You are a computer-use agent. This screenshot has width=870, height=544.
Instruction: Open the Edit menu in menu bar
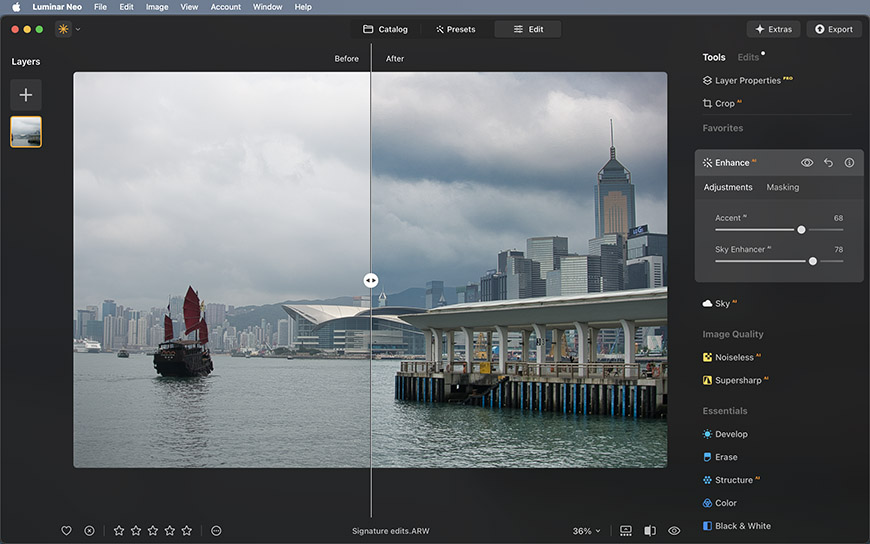[127, 7]
